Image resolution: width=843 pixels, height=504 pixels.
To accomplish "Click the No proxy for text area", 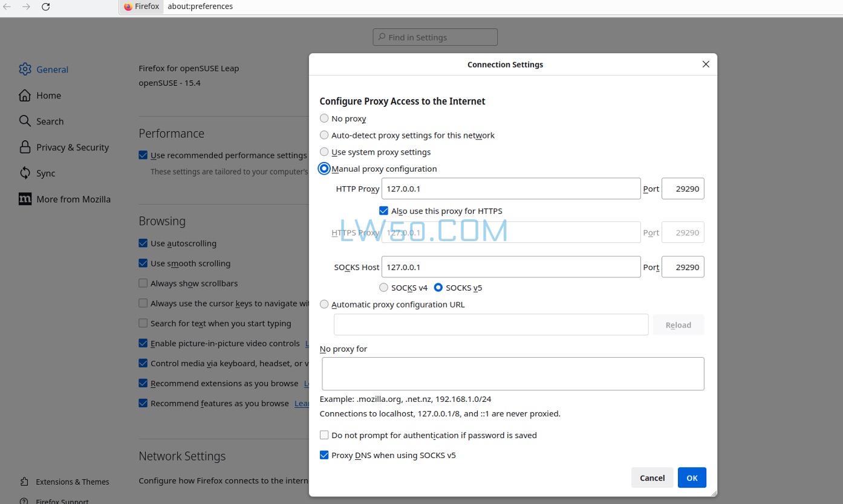I will [x=512, y=373].
